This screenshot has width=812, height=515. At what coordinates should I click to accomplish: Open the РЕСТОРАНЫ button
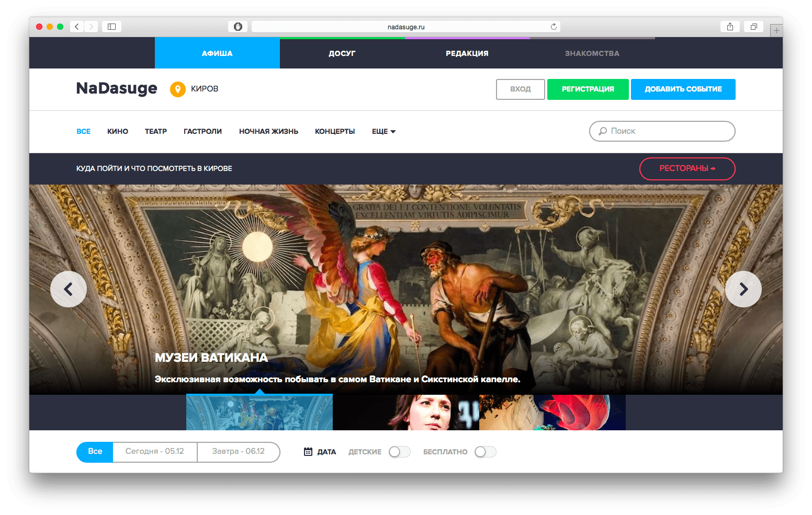[x=687, y=168]
